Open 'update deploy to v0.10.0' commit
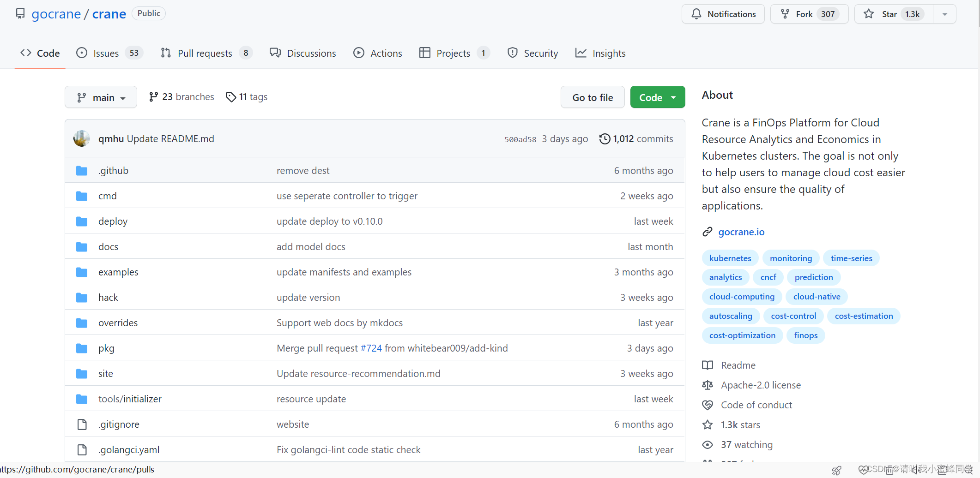 tap(329, 221)
